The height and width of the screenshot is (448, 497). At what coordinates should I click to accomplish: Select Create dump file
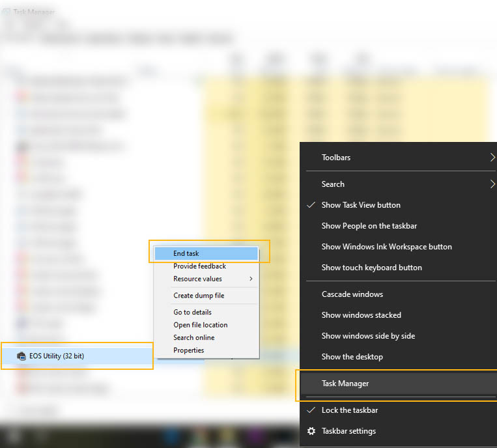click(206, 296)
